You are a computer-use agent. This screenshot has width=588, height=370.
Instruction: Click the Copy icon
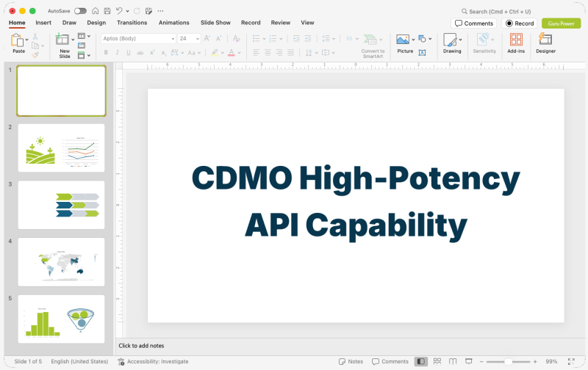pos(35,46)
